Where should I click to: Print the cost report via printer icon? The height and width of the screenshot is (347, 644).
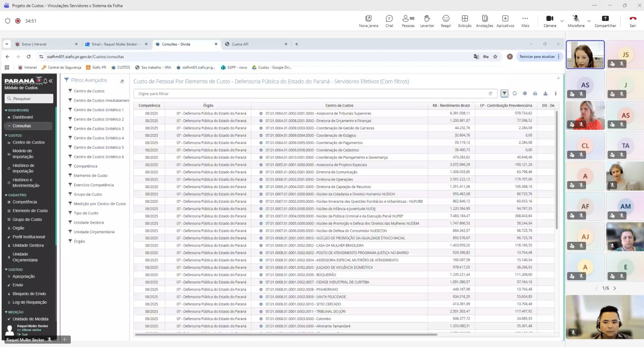tap(535, 94)
